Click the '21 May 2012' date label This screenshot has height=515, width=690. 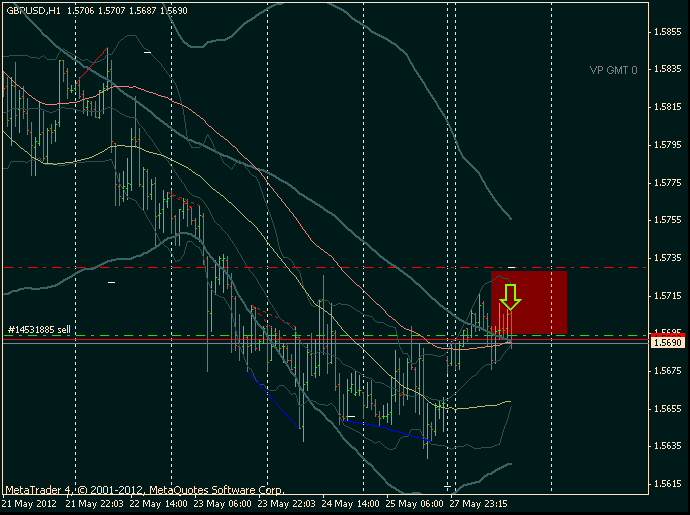pyautogui.click(x=29, y=504)
